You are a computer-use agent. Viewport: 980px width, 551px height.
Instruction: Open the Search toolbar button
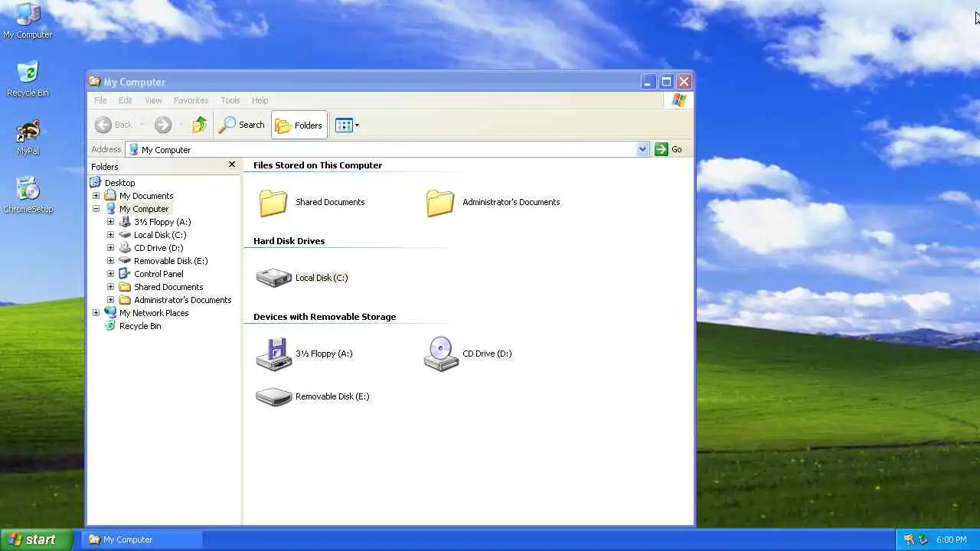[242, 125]
